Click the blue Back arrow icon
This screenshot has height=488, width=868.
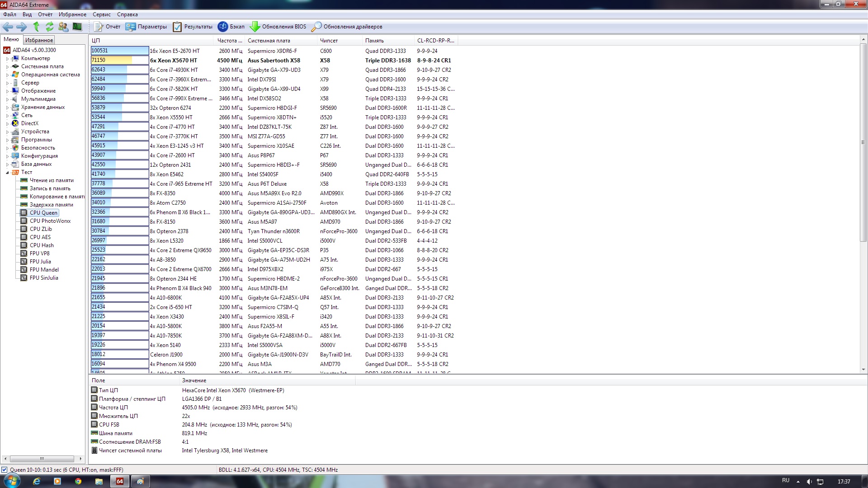coord(8,27)
